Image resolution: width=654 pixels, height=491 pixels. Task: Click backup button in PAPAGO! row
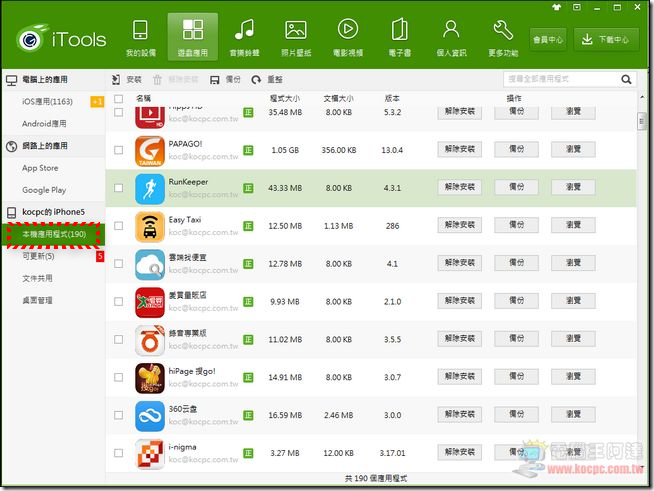pos(516,149)
